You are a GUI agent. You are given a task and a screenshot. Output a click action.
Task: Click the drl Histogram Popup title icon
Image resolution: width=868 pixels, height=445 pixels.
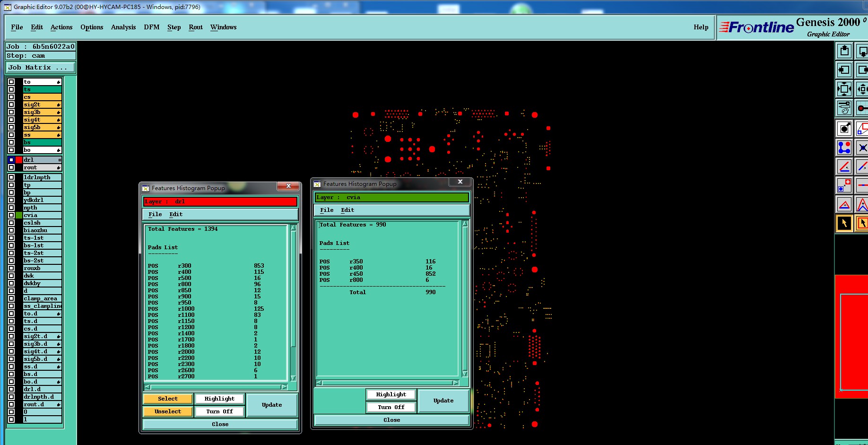(x=146, y=188)
